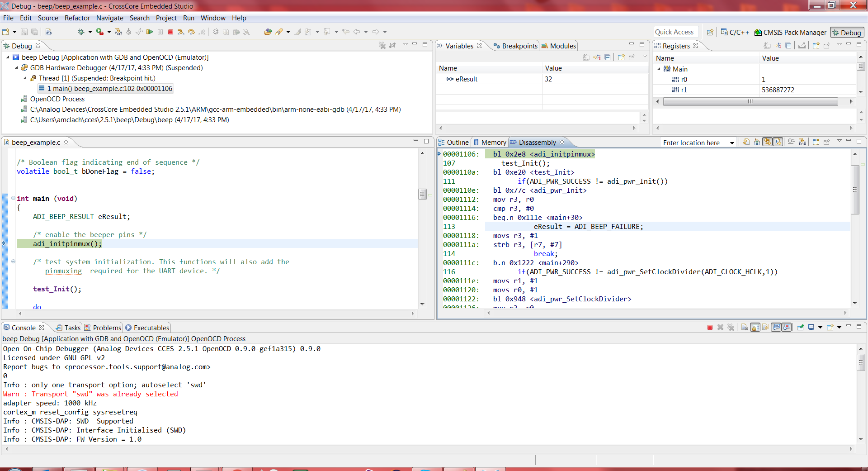
Task: Click the Quick Access search field
Action: tap(675, 32)
